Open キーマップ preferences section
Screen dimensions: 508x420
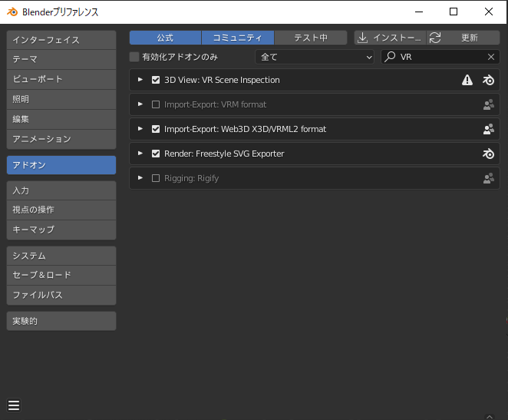pos(61,230)
